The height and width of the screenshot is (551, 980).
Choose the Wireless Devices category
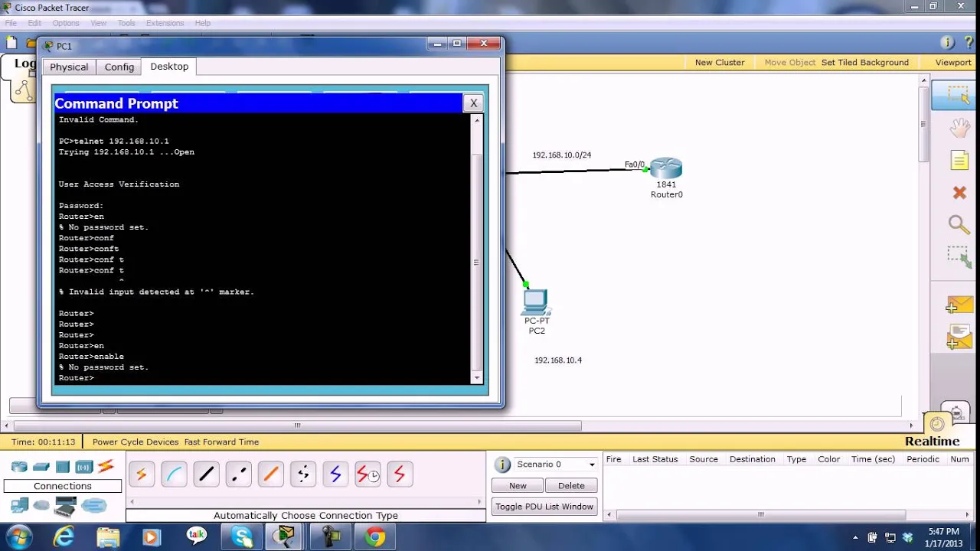tap(83, 467)
